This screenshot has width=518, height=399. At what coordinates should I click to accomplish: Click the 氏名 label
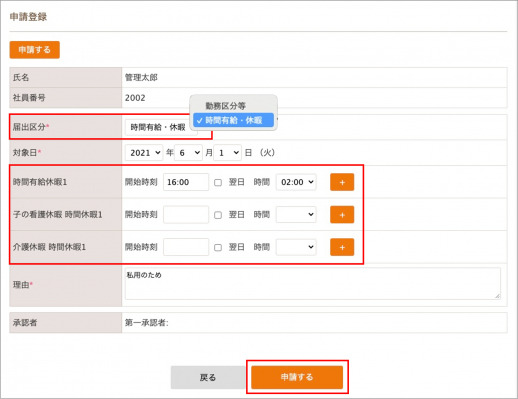tap(21, 78)
